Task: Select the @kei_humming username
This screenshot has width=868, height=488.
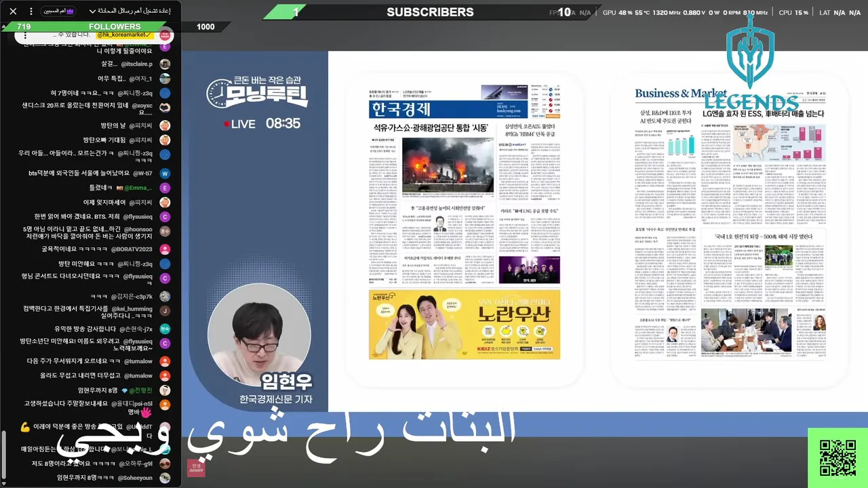Action: point(132,309)
